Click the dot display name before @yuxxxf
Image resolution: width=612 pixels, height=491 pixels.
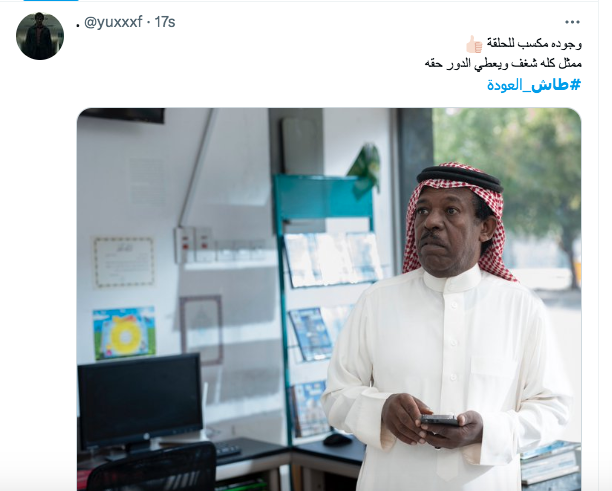pos(78,25)
